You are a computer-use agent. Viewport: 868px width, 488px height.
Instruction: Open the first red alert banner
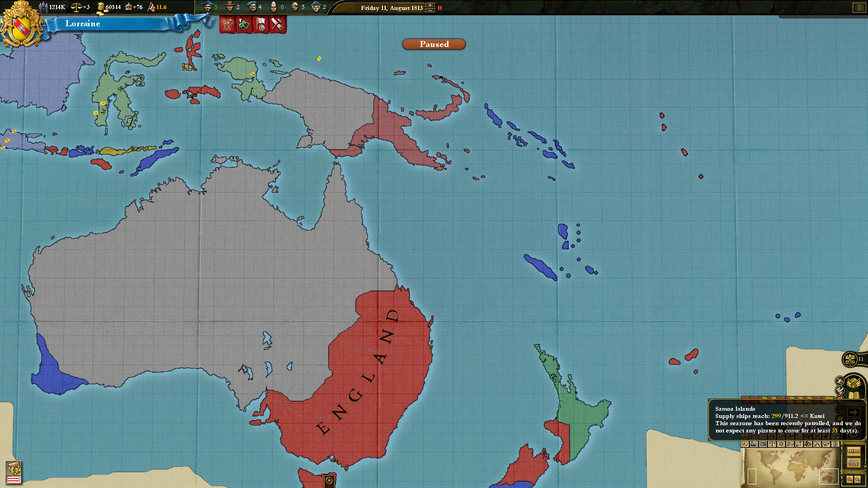click(x=227, y=24)
